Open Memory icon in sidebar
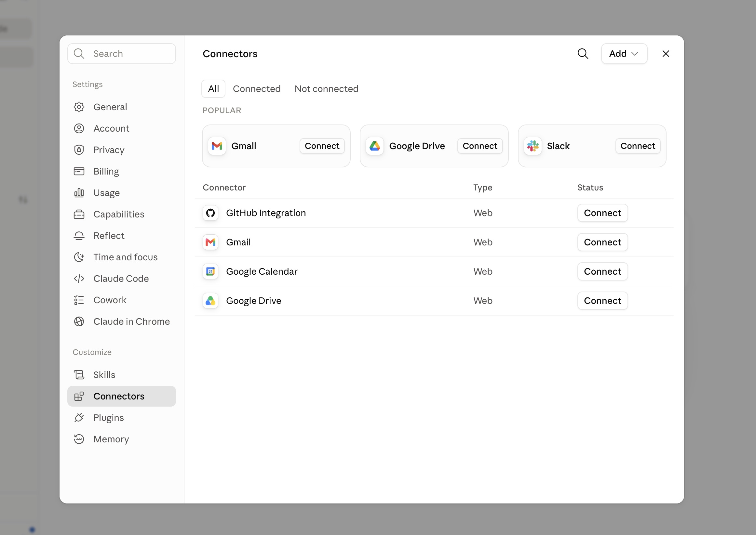Screen dimensions: 756x535 point(79,439)
